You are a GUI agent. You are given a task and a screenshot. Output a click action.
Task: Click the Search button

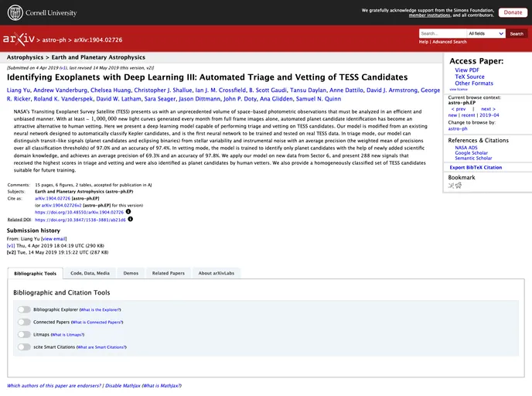click(x=517, y=33)
